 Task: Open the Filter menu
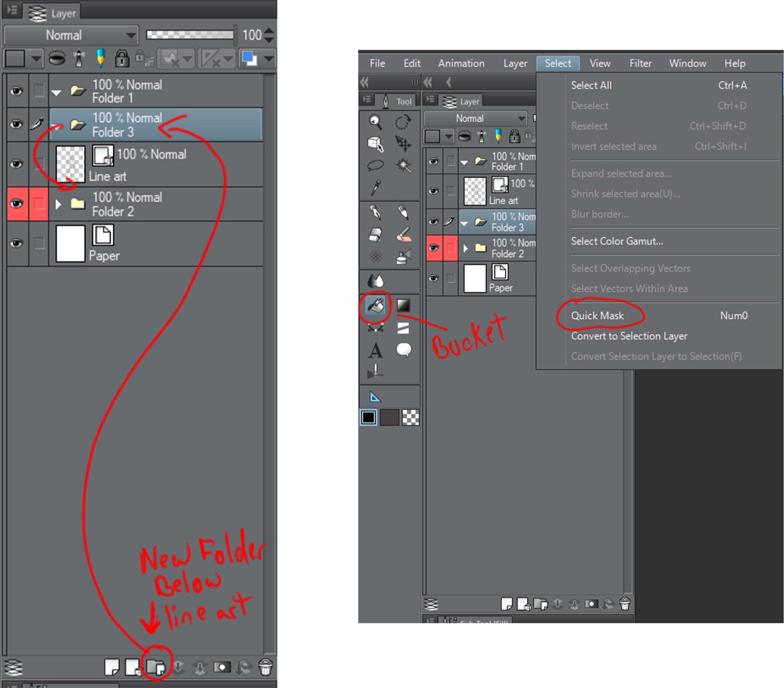tap(640, 63)
